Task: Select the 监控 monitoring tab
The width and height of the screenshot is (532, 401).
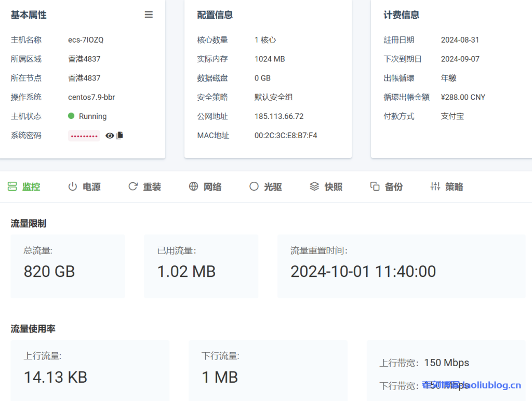Action: click(x=24, y=186)
